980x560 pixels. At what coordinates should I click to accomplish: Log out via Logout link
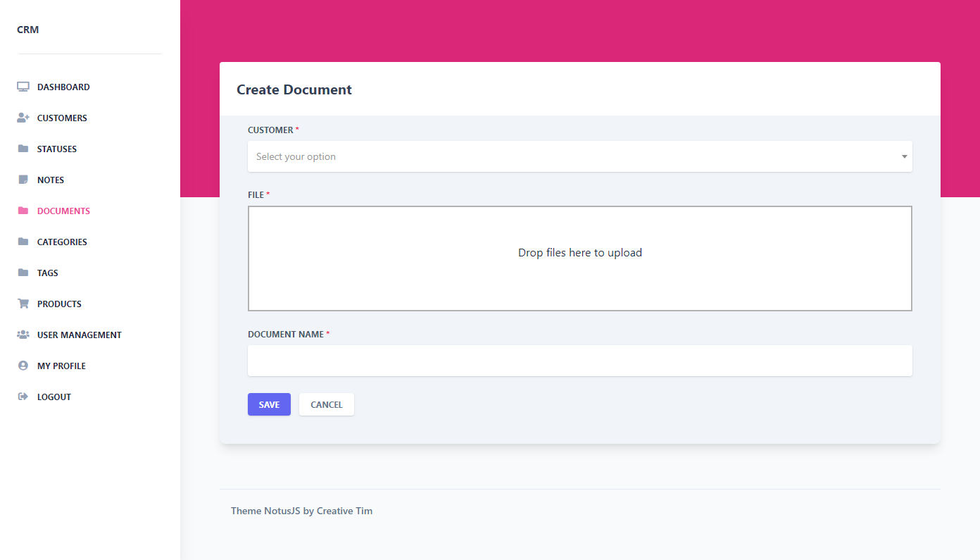54,397
